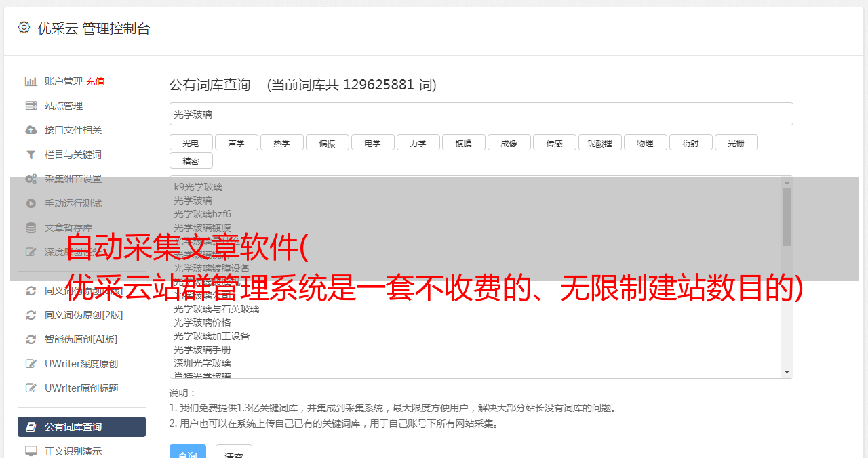Click the results list scrollbar down arrow
The height and width of the screenshot is (458, 868).
coord(787,372)
